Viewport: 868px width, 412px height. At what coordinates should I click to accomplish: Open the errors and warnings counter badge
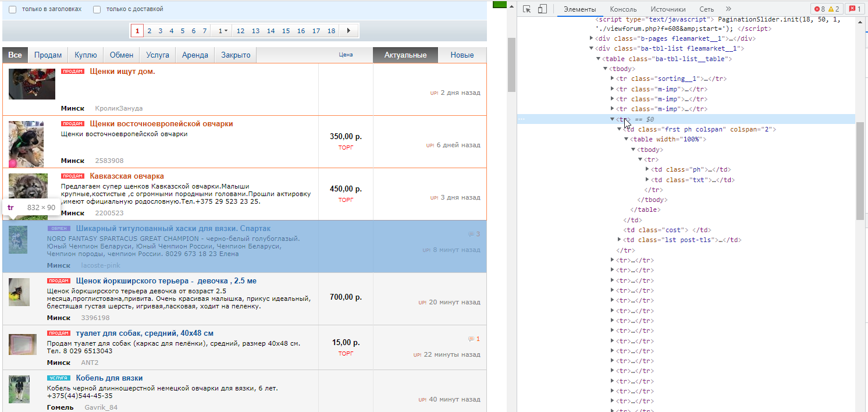pyautogui.click(x=827, y=9)
